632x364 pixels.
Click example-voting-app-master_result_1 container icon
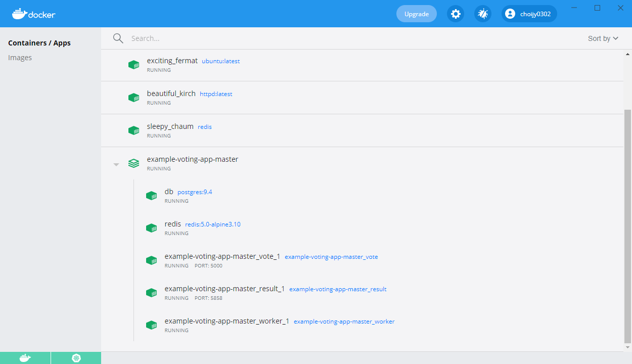pyautogui.click(x=151, y=293)
